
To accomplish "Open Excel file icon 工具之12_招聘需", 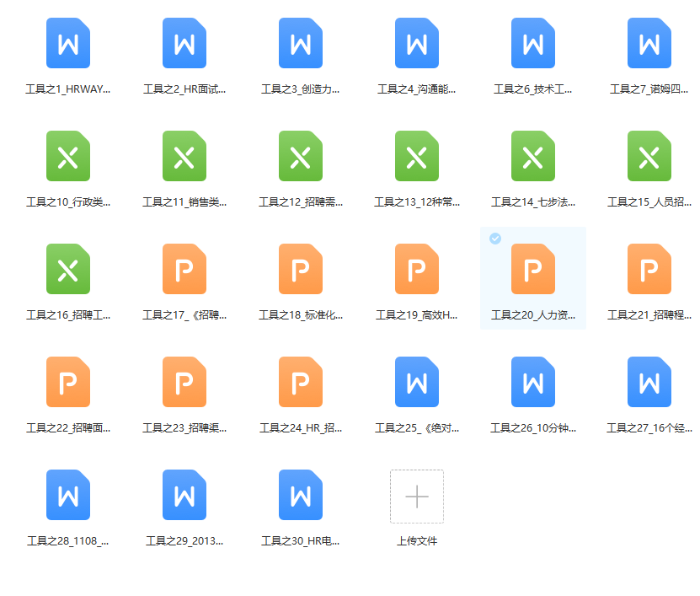I will pyautogui.click(x=301, y=156).
